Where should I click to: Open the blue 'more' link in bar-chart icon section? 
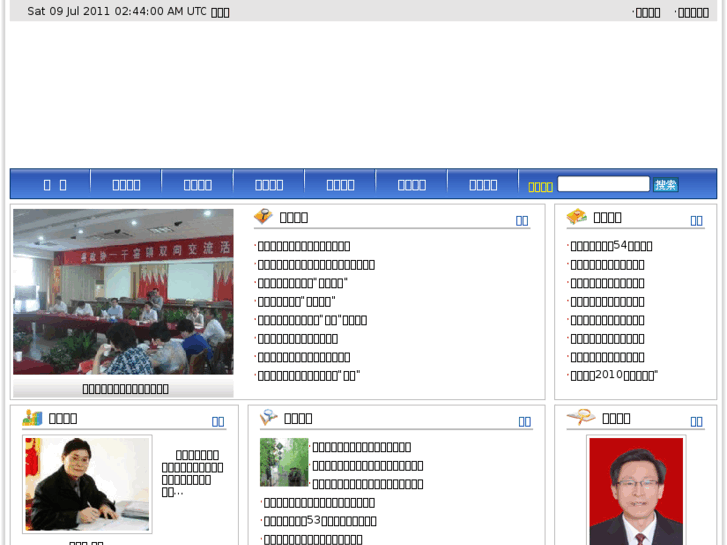tap(218, 422)
